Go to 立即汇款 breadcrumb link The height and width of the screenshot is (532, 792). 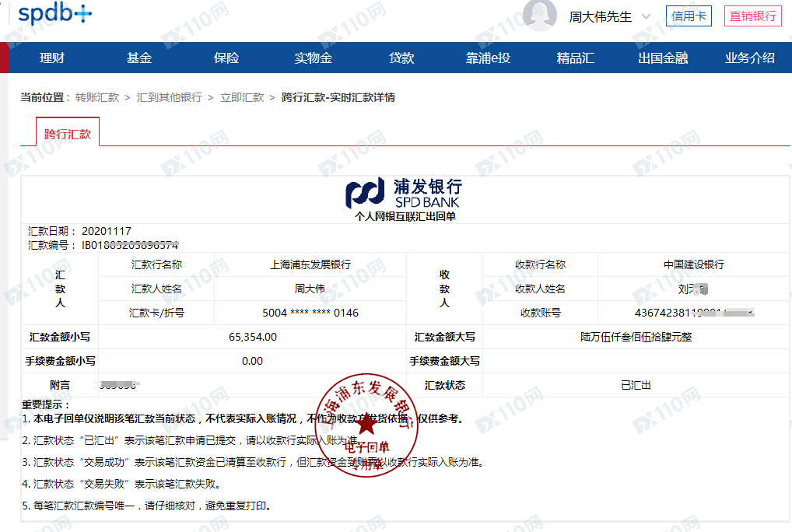[x=242, y=97]
